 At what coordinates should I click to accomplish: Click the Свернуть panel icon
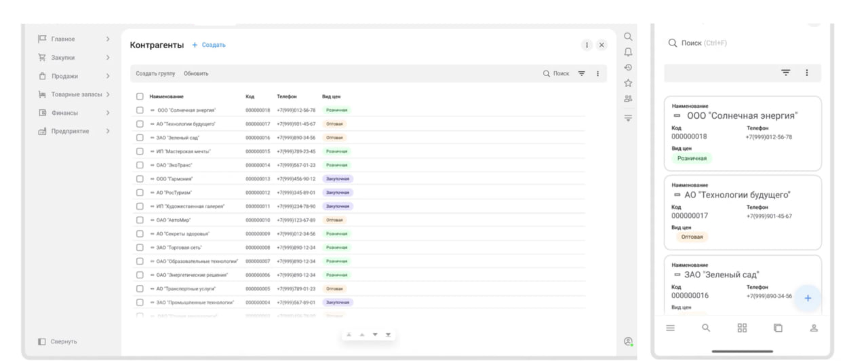[x=41, y=341]
